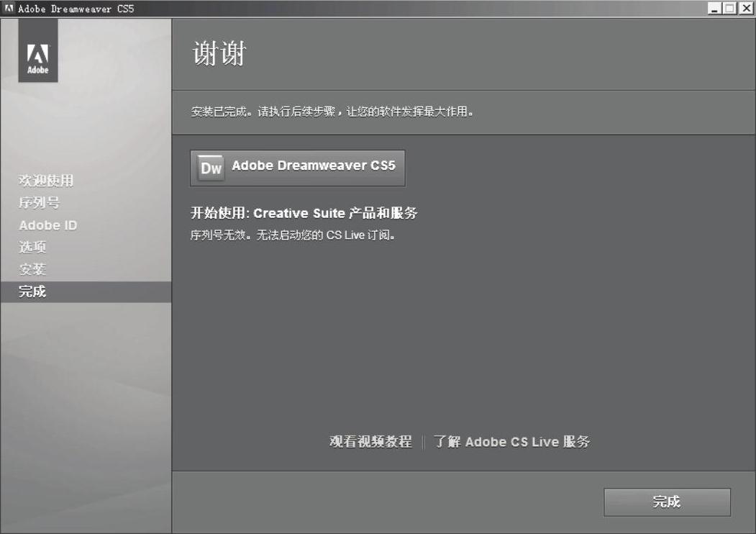Open the 了解 Adobe CS Live 服务 link

pyautogui.click(x=511, y=441)
